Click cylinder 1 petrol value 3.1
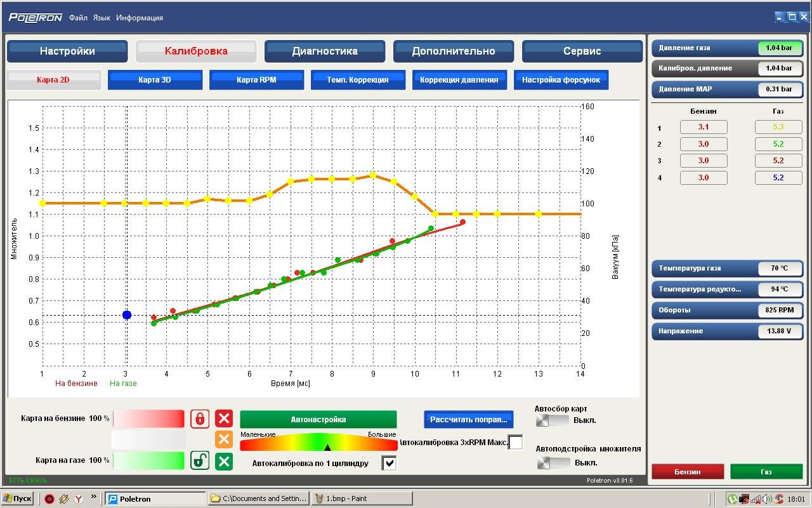Screen dimensions: 812x508 [x=704, y=127]
